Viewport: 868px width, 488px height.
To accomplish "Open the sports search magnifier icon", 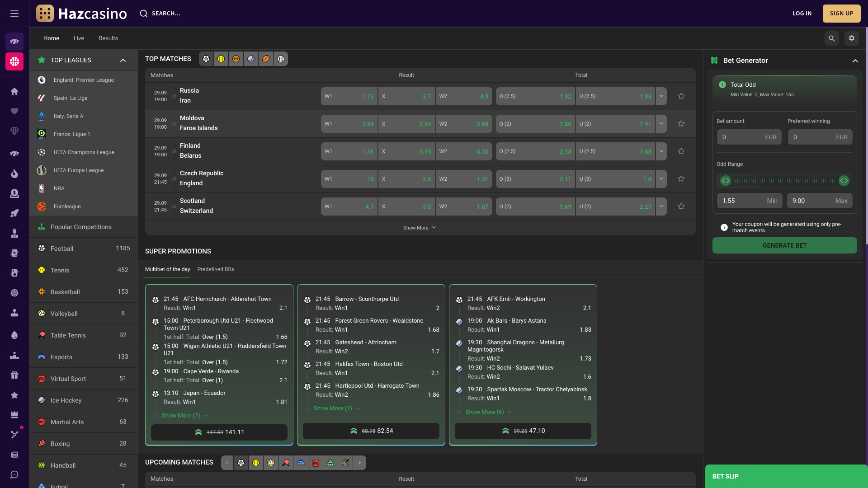I will click(832, 38).
